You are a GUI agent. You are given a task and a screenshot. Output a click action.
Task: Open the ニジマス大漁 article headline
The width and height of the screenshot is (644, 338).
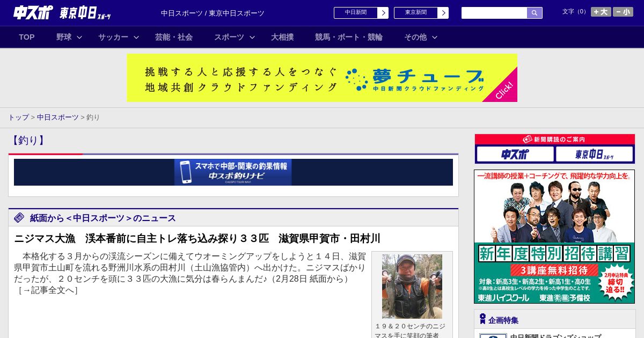(197, 238)
